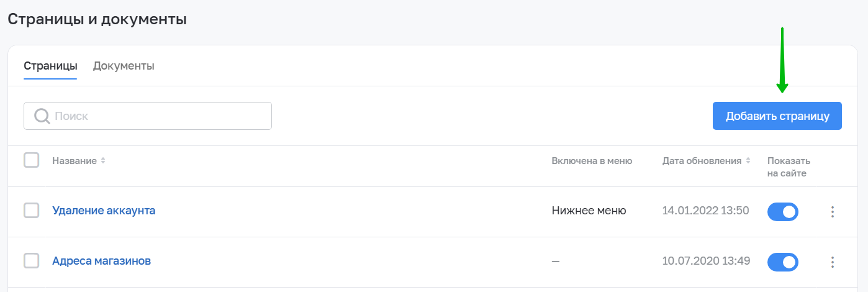Click the Показать на сайте header
Image resolution: width=868 pixels, height=292 pixels.
click(788, 167)
